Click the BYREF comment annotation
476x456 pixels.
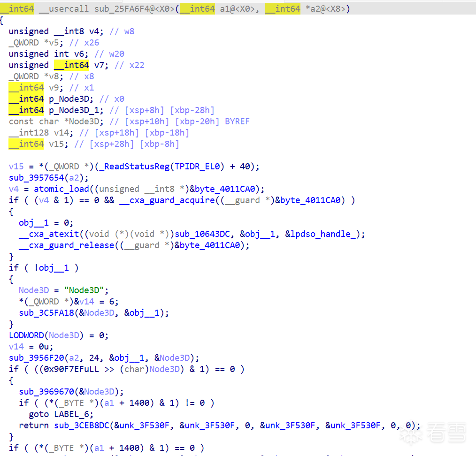tap(238, 122)
